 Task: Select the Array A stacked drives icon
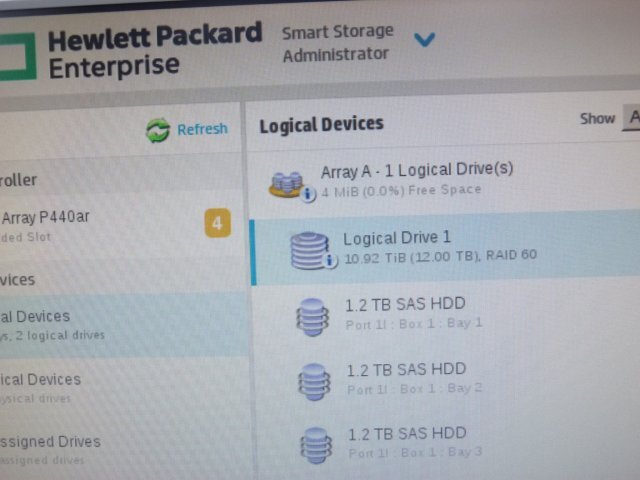(x=286, y=185)
